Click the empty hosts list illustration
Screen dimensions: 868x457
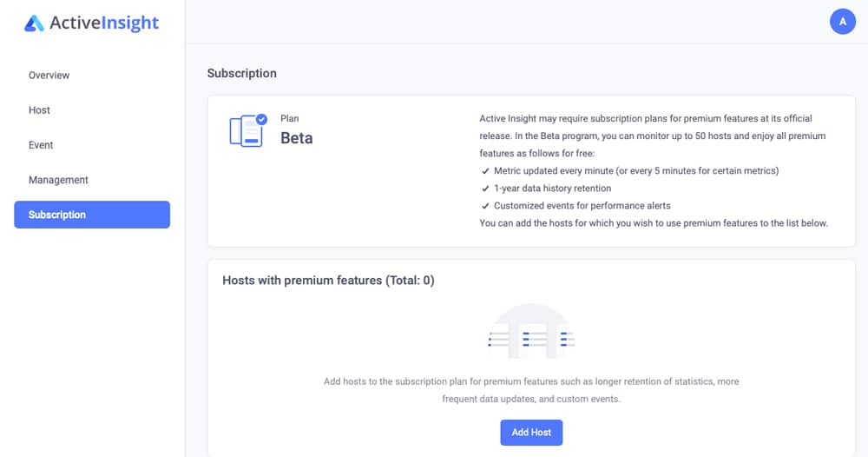click(531, 331)
